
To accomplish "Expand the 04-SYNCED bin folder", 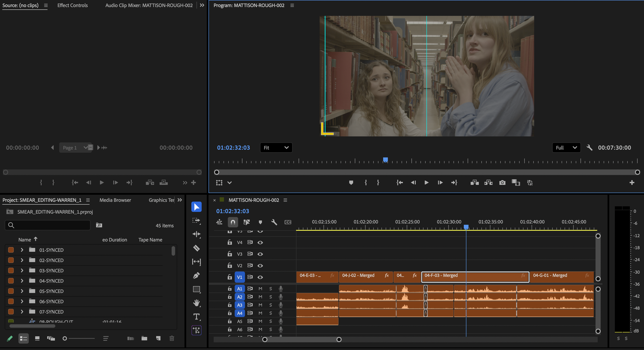I will coord(22,281).
